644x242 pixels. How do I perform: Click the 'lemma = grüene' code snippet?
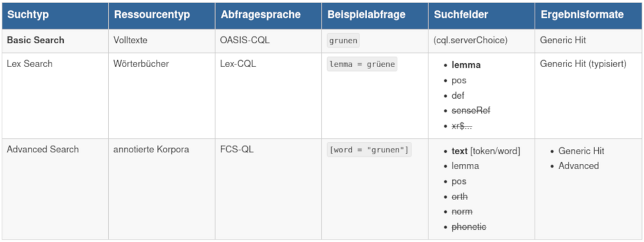click(x=362, y=64)
